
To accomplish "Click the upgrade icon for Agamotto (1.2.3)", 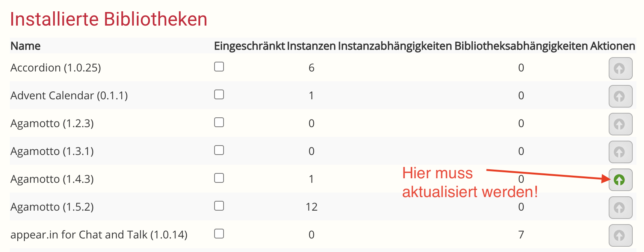I will coord(620,124).
